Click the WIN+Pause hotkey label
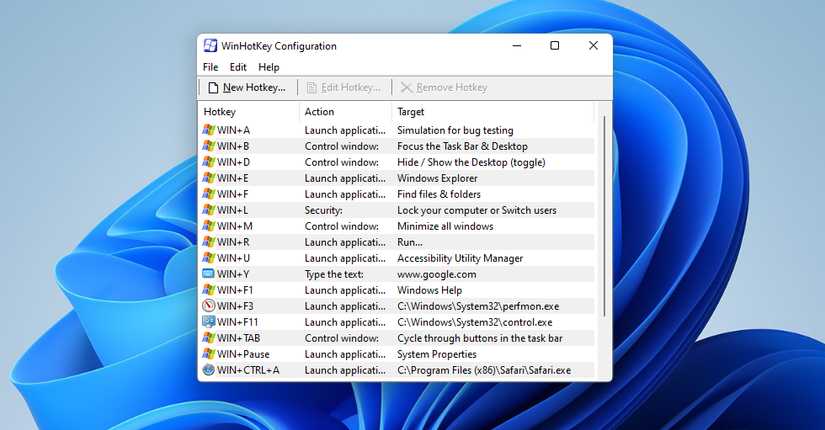Screen dimensions: 825x430 pos(243,354)
